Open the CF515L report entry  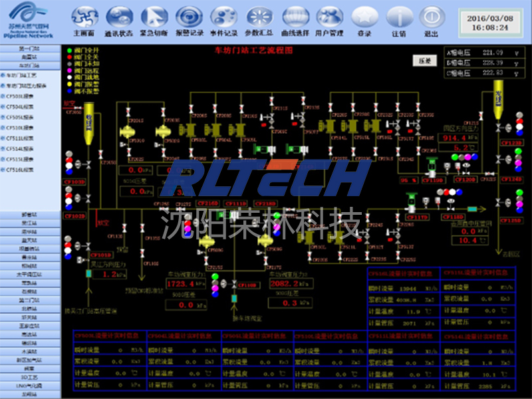pos(19,160)
